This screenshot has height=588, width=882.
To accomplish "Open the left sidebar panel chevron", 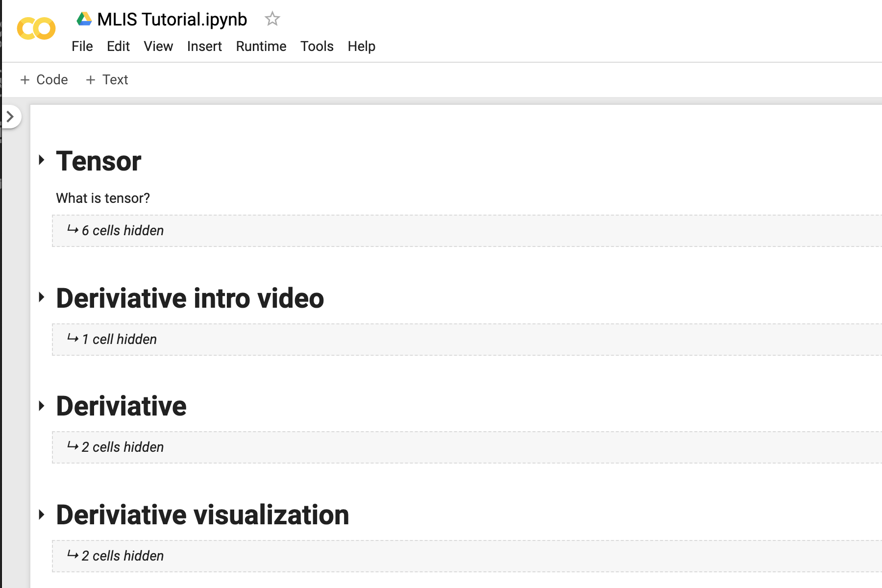I will point(10,117).
